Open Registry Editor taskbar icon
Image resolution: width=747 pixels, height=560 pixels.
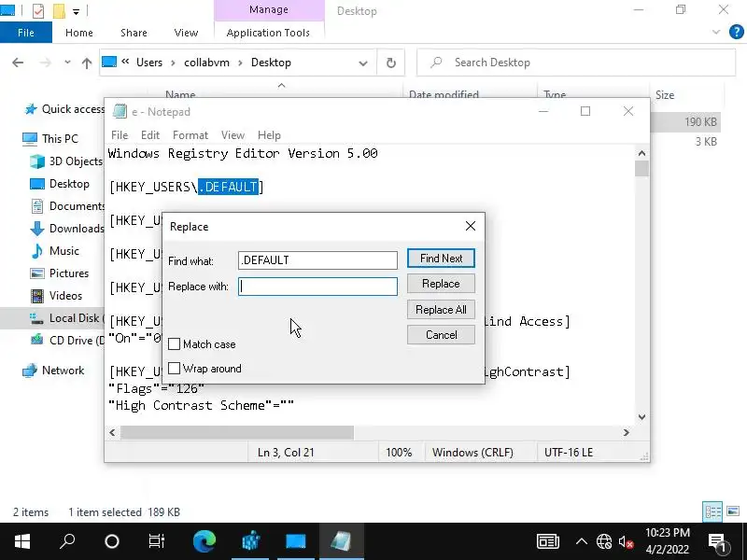pos(250,541)
